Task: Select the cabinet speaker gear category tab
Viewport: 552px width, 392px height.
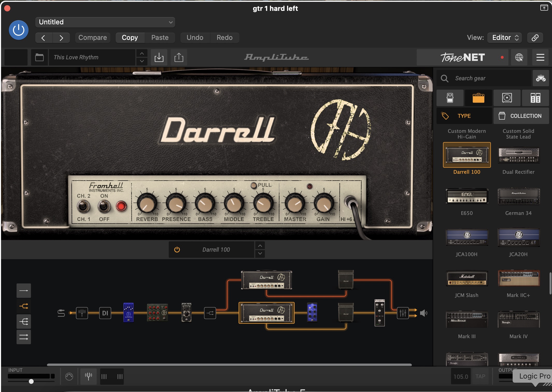Action: (507, 98)
